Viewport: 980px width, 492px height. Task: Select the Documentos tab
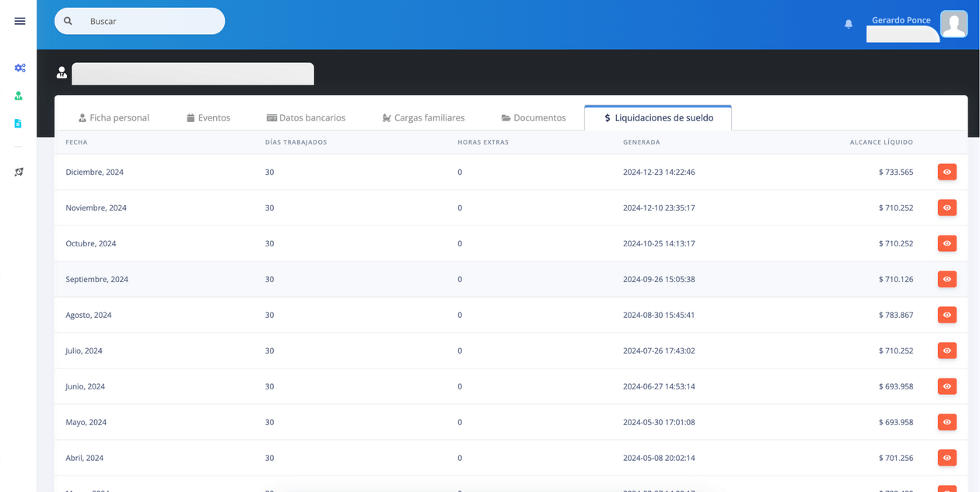click(534, 118)
